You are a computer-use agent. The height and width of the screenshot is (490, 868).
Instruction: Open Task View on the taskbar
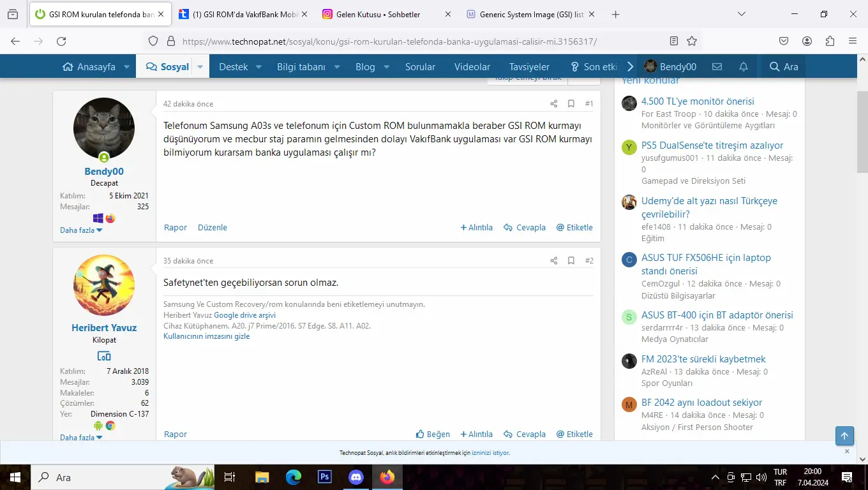[x=230, y=477]
